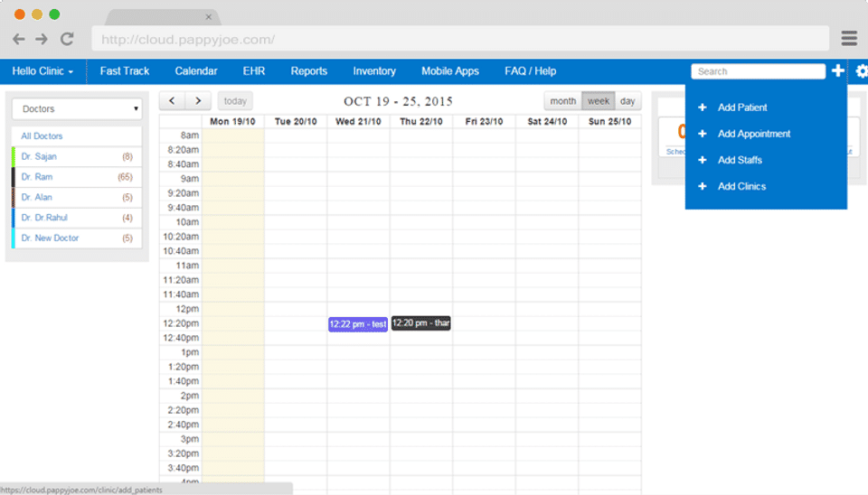Click the 12pm time label
This screenshot has width=868, height=495.
187,309
